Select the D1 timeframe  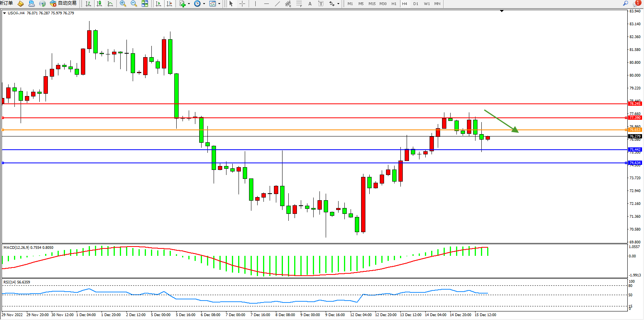416,3
